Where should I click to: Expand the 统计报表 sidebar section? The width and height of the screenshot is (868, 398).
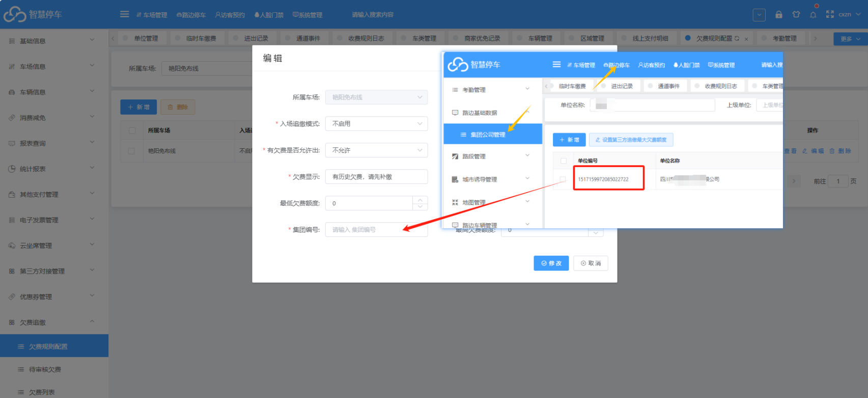click(54, 169)
